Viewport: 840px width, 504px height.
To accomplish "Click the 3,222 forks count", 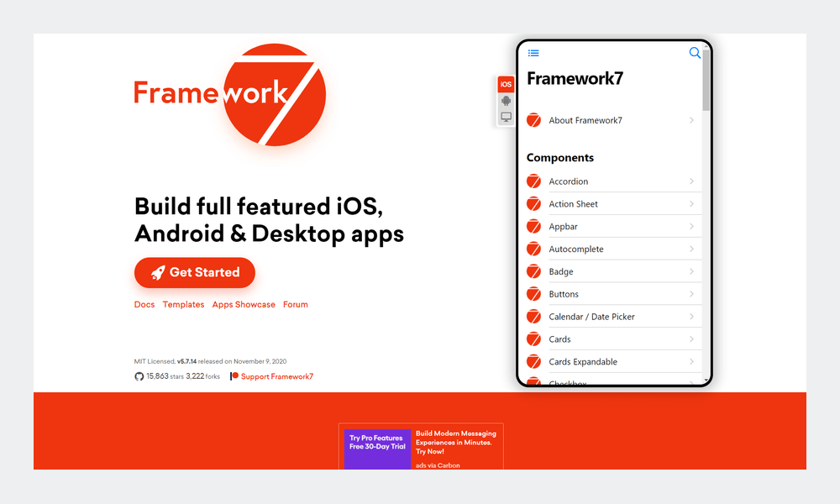I will [203, 376].
